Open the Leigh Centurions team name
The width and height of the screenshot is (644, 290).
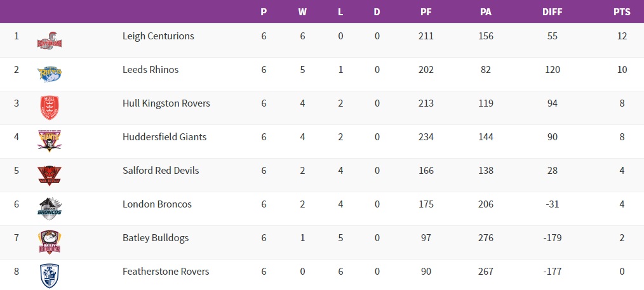click(158, 36)
